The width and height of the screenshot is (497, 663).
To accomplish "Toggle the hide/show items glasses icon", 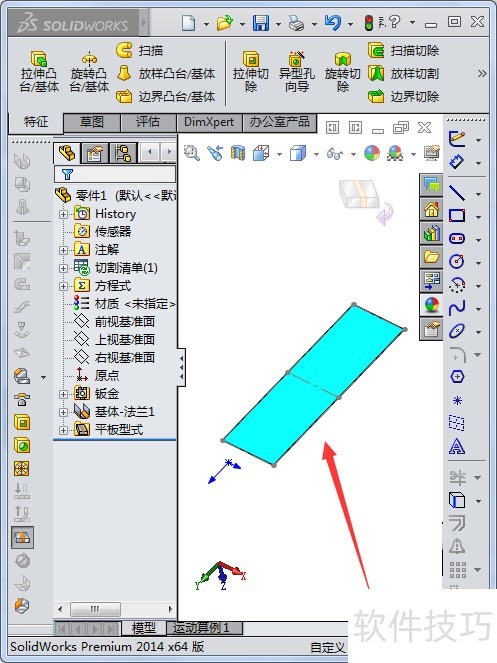I will point(335,153).
